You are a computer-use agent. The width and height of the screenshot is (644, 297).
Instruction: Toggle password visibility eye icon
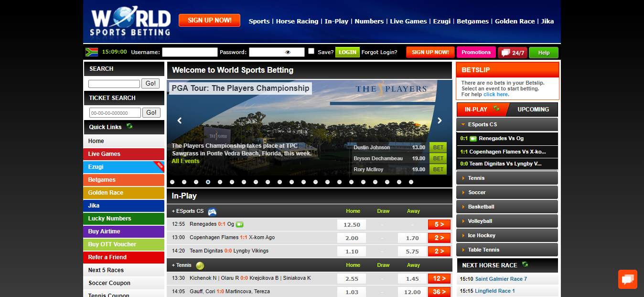tap(288, 53)
